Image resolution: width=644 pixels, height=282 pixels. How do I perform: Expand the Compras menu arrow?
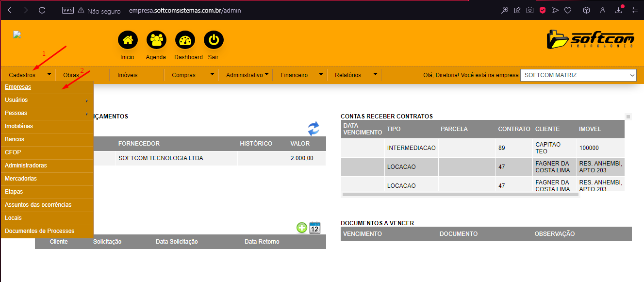click(212, 75)
